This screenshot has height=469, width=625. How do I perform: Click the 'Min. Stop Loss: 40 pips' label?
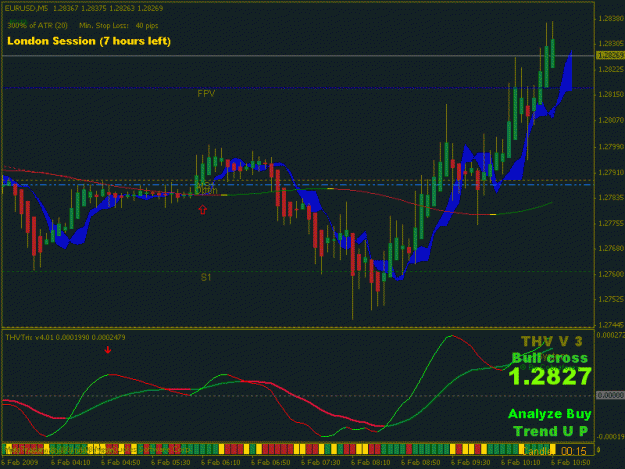(119, 26)
